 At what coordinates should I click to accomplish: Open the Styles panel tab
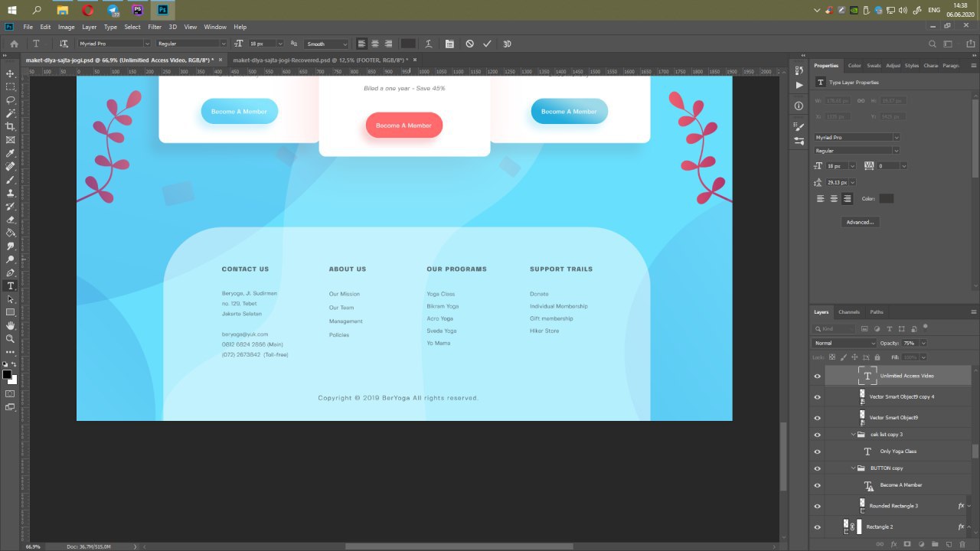pos(912,66)
